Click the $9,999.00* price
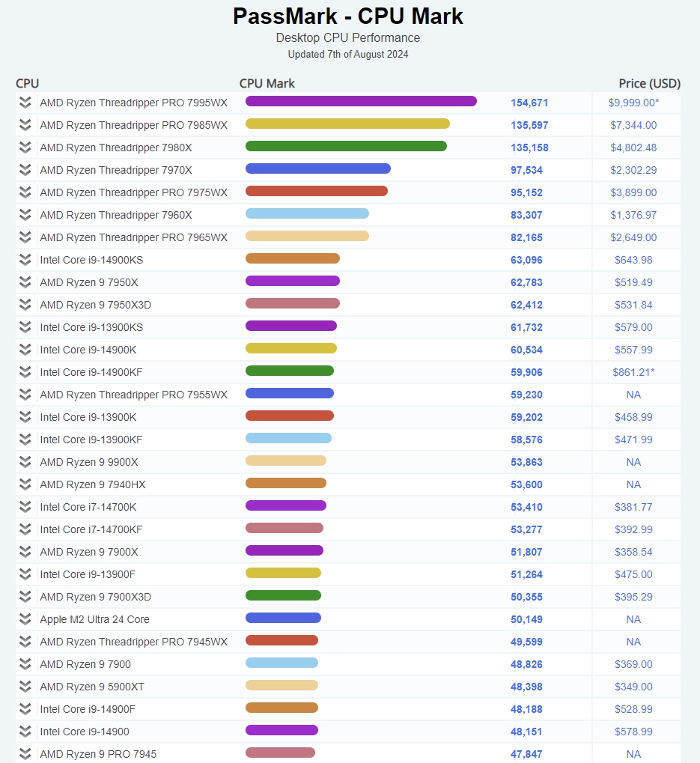700x763 pixels. pyautogui.click(x=633, y=103)
